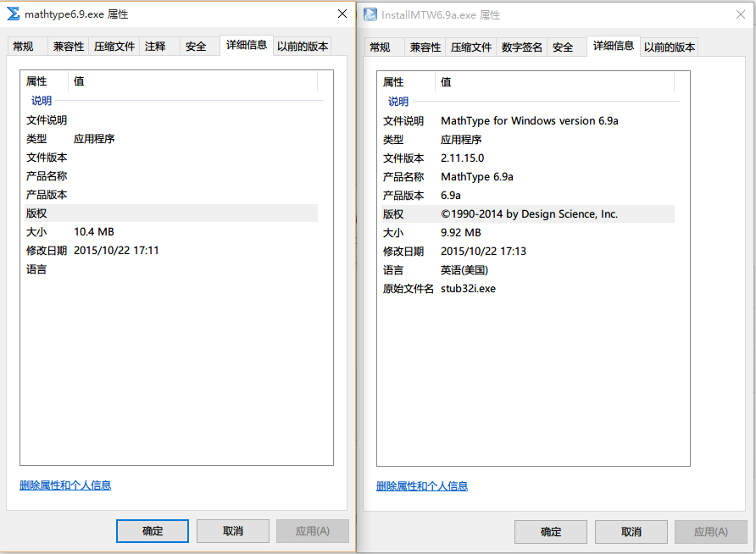Select the 语言 row in the mathtype6.9.exe window
756x554 pixels.
point(171,269)
